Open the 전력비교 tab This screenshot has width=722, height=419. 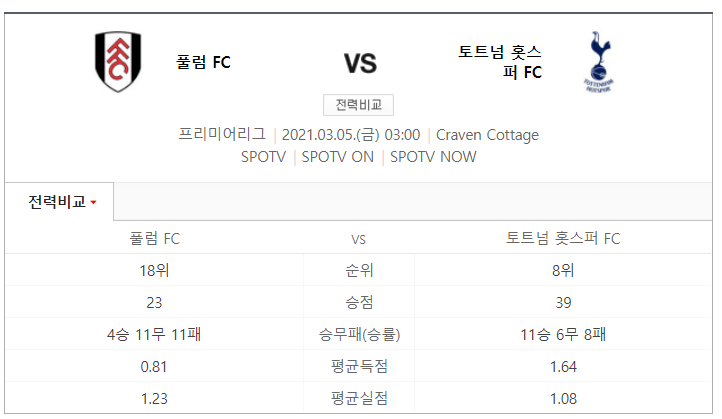59,202
